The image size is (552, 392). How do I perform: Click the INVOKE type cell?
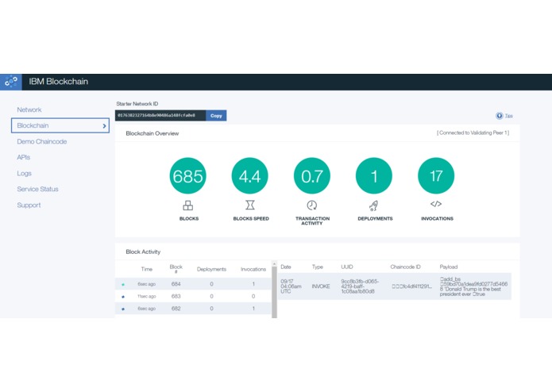321,286
